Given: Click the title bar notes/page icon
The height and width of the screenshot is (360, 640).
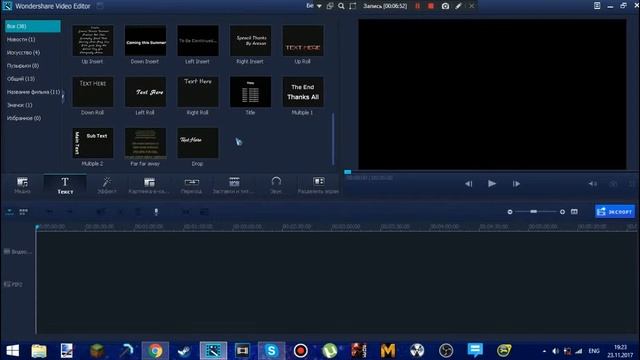Looking at the screenshot, I should [x=597, y=6].
